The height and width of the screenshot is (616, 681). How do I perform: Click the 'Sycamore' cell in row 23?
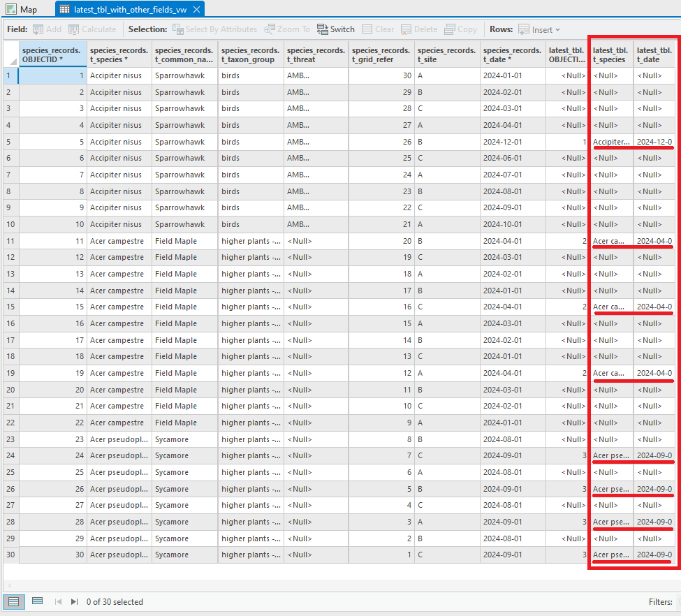pos(184,439)
